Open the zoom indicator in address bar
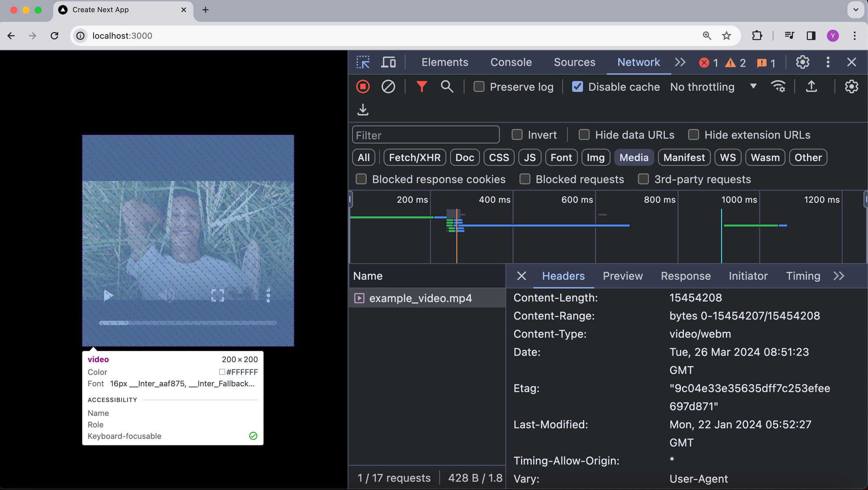This screenshot has height=490, width=868. point(707,36)
